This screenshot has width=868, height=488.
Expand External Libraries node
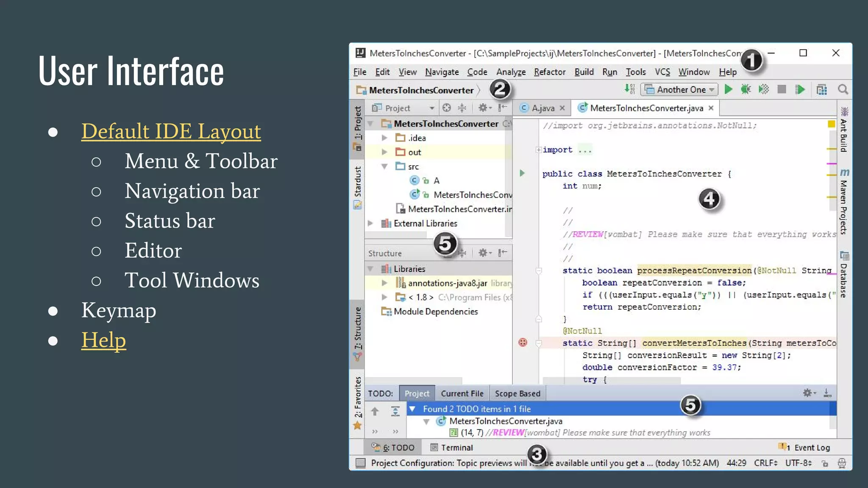click(370, 223)
